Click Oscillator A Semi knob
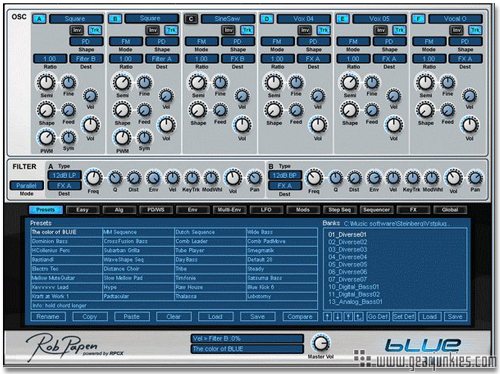500x374 pixels. tap(46, 83)
